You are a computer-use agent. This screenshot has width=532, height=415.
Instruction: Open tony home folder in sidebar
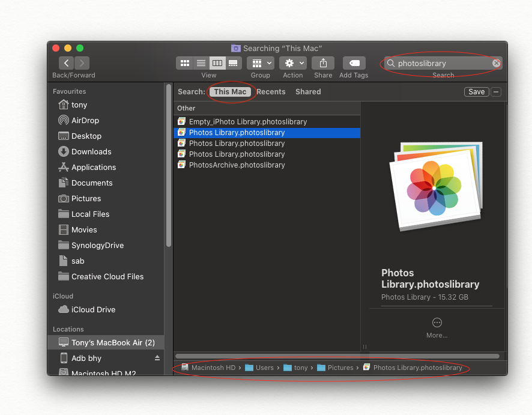coord(106,105)
